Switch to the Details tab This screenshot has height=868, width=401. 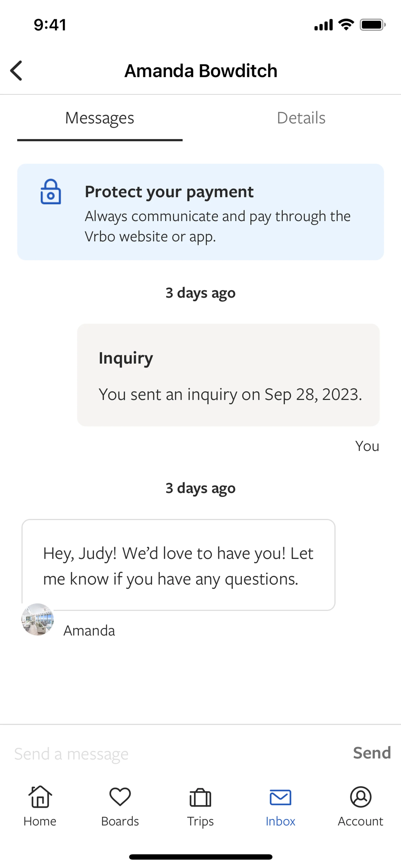click(301, 118)
